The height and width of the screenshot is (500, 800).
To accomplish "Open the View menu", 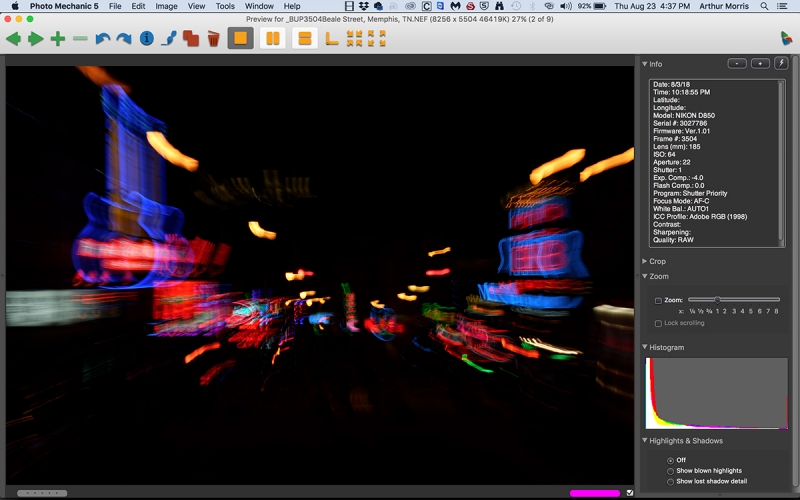I will (x=196, y=6).
